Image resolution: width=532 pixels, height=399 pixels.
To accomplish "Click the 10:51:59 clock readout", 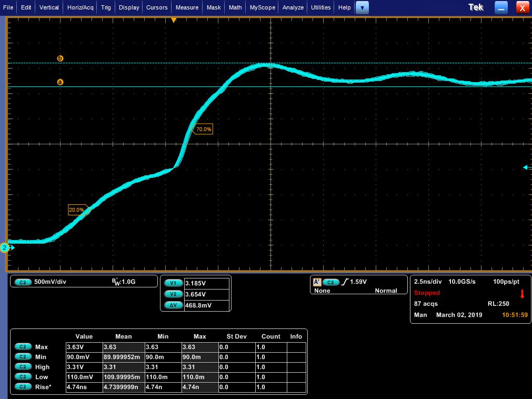I will tap(515, 315).
